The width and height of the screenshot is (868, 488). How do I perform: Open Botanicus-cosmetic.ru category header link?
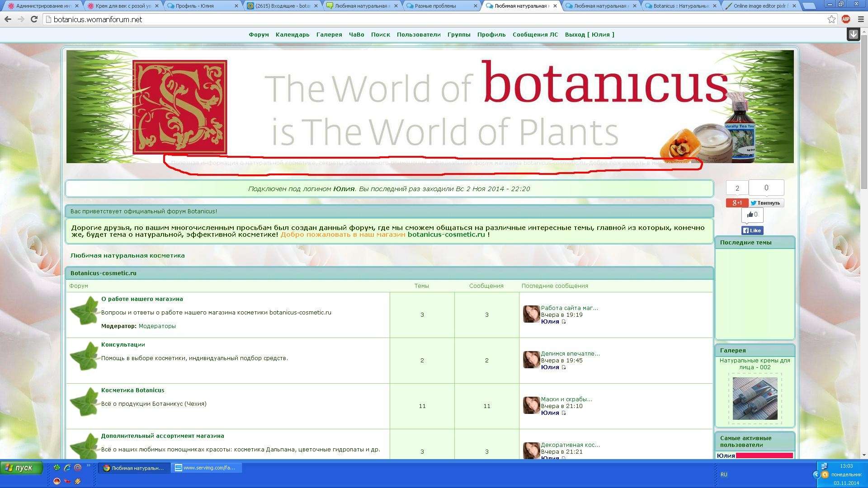click(103, 273)
